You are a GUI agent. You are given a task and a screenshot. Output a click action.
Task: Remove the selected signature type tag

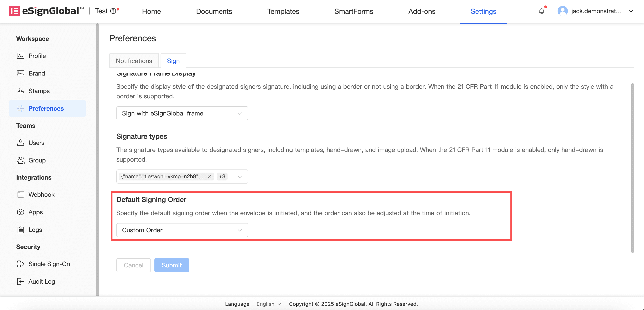(x=209, y=177)
